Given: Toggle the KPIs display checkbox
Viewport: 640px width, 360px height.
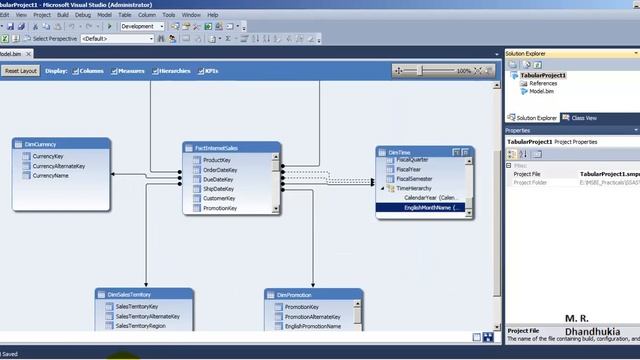Looking at the screenshot, I should pos(201,71).
